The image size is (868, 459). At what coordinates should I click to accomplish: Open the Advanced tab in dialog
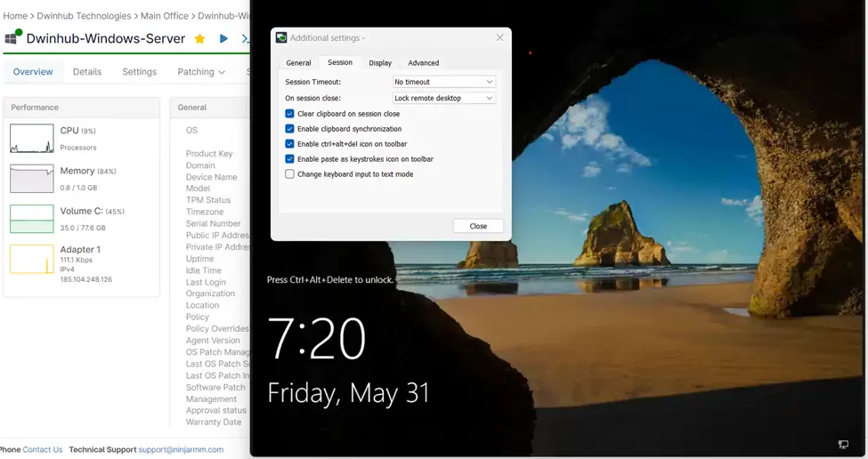click(x=424, y=63)
